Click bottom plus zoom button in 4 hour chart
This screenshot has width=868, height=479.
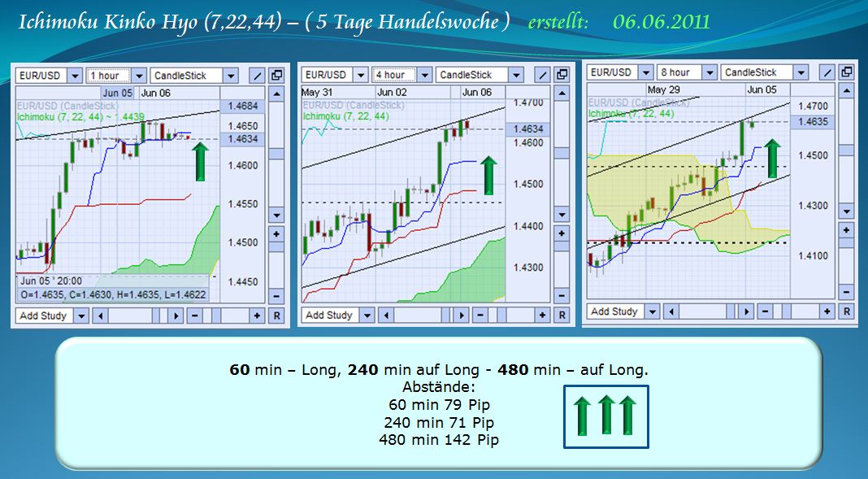coord(543,316)
